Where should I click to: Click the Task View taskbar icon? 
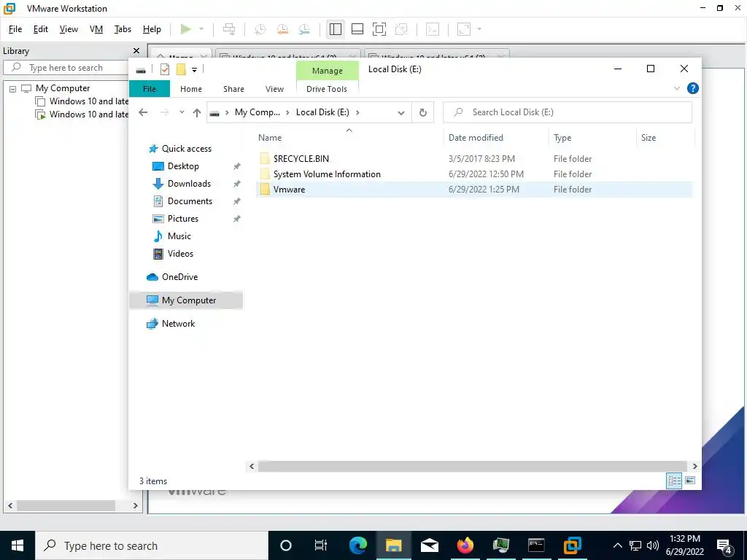click(321, 545)
